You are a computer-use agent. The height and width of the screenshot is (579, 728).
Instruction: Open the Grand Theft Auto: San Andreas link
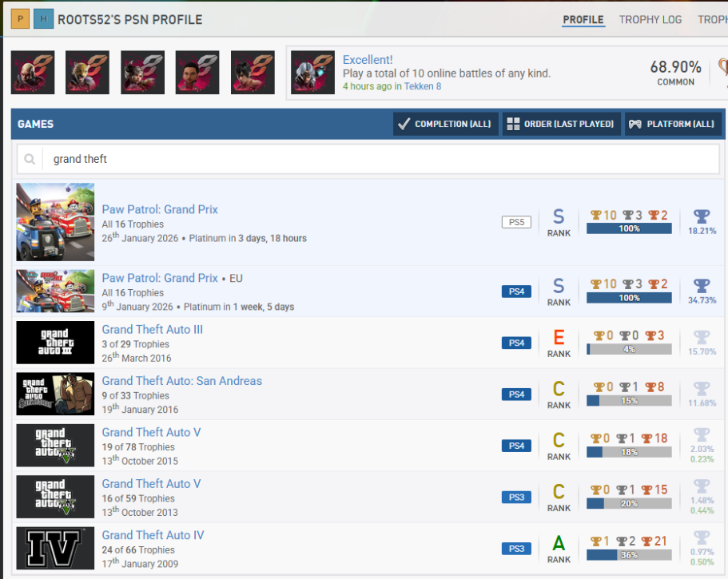(181, 381)
